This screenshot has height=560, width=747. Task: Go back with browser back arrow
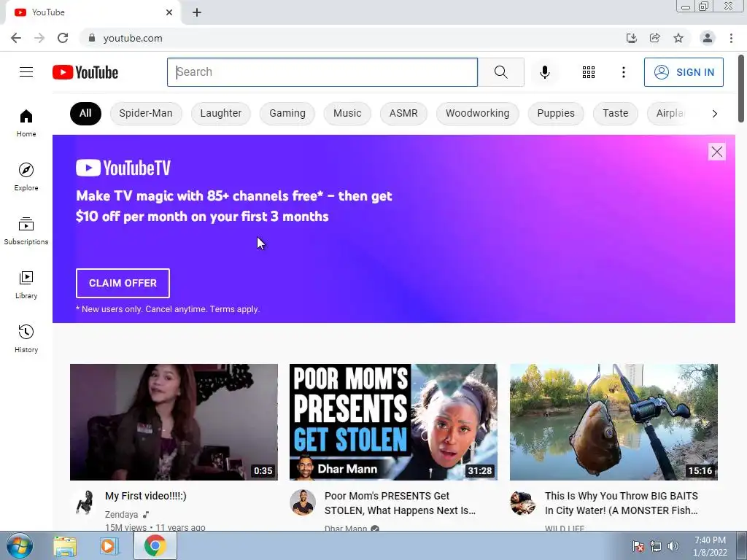coord(16,38)
